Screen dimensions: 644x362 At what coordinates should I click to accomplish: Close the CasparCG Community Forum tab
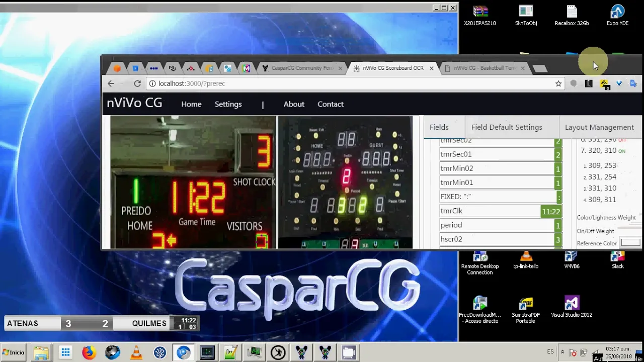(x=340, y=68)
